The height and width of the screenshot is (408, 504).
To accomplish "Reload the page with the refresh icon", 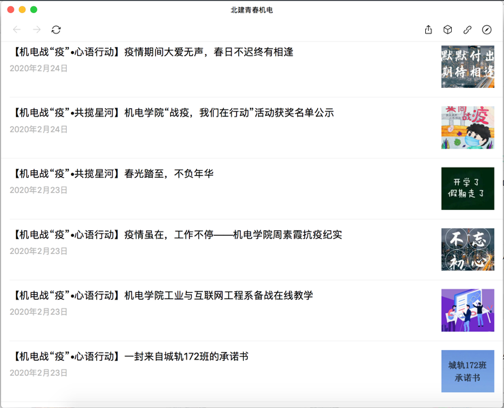I will pyautogui.click(x=56, y=30).
